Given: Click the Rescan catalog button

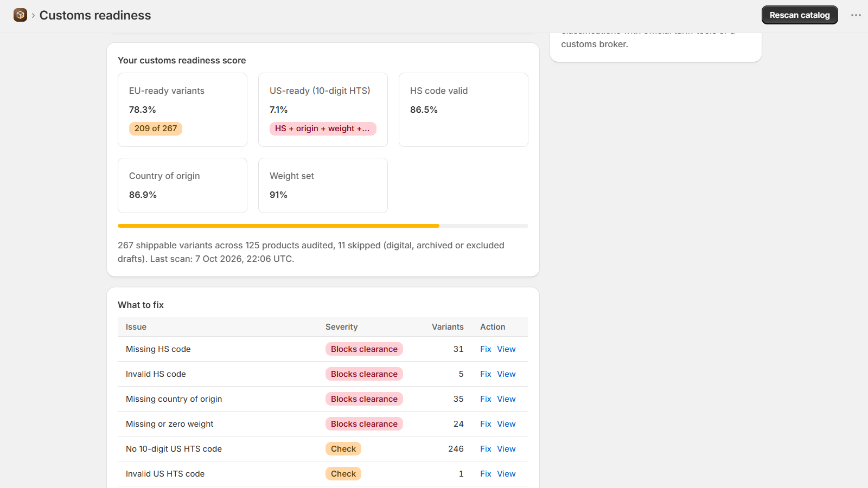Looking at the screenshot, I should (800, 15).
